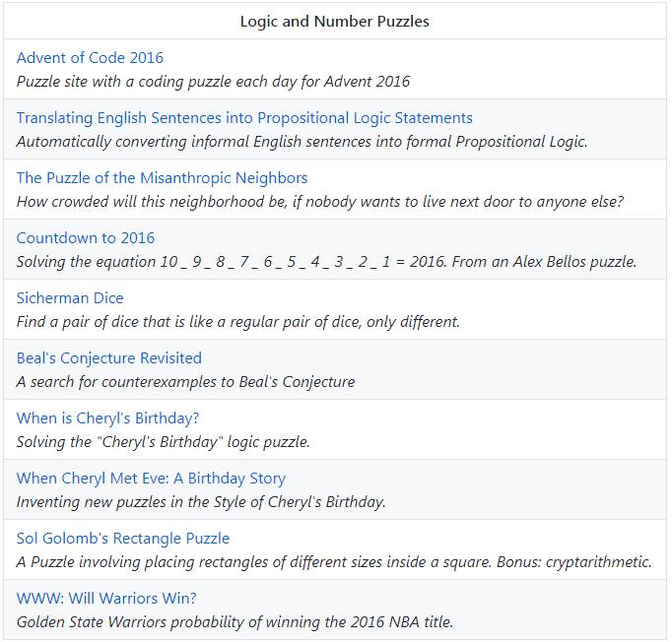The height and width of the screenshot is (642, 672).
Task: Click the counterexamples to Beal's Conjecture description
Action: 185,382
